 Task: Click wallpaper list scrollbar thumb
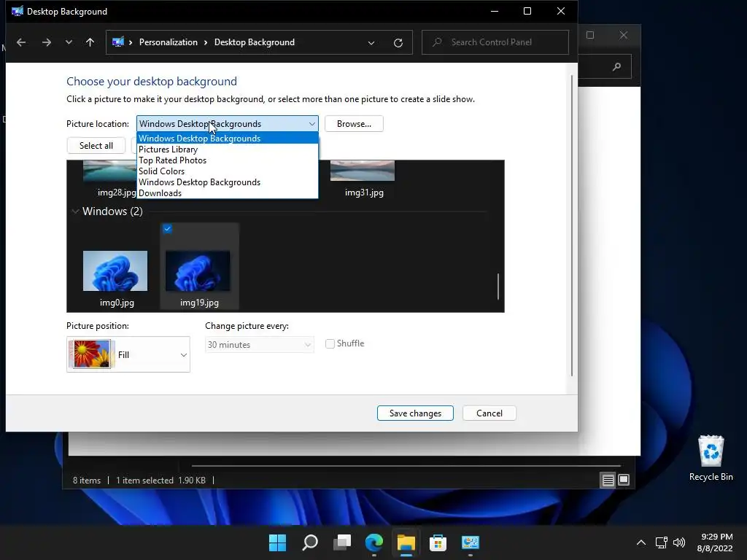click(498, 287)
